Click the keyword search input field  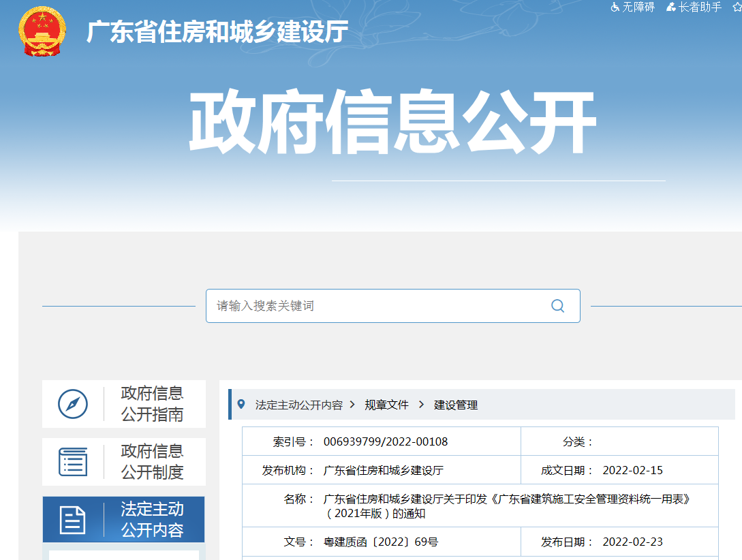375,306
